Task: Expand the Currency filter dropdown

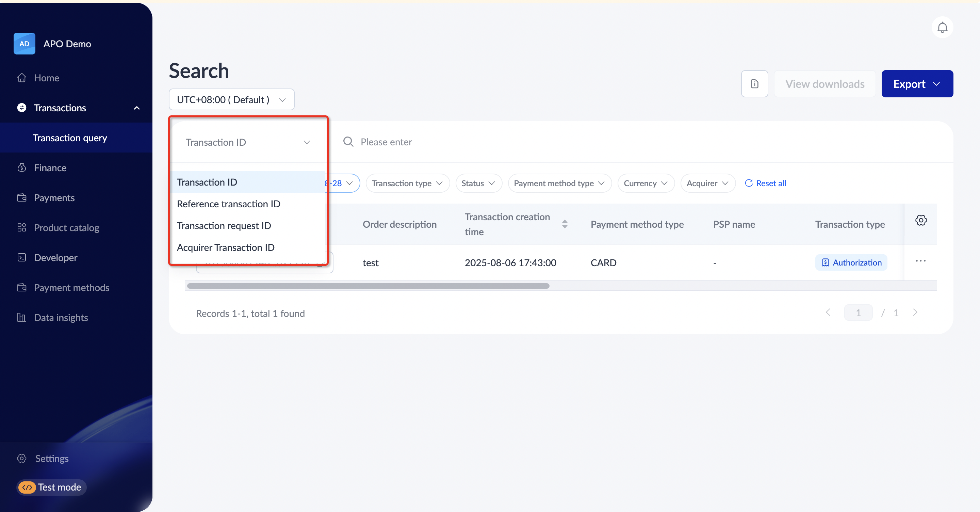Action: tap(646, 183)
